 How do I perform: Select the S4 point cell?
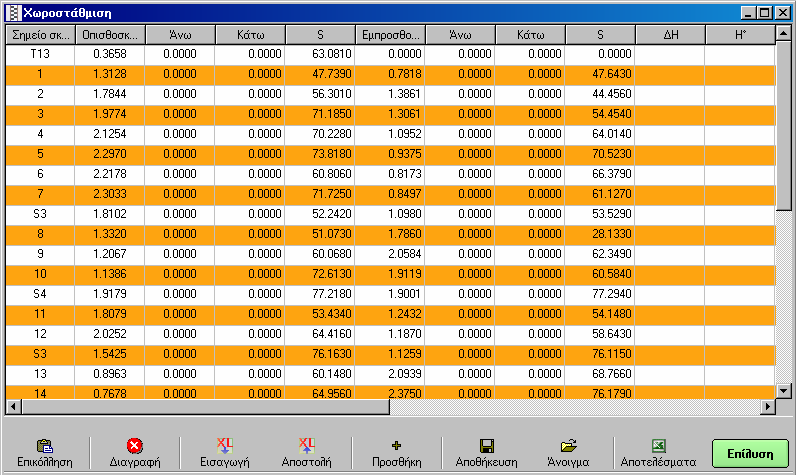tap(40, 294)
